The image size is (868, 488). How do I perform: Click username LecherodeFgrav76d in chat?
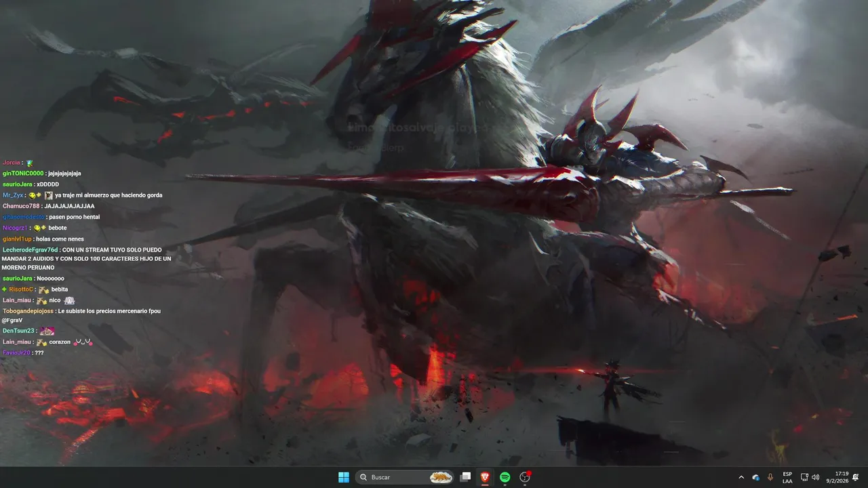[30, 250]
